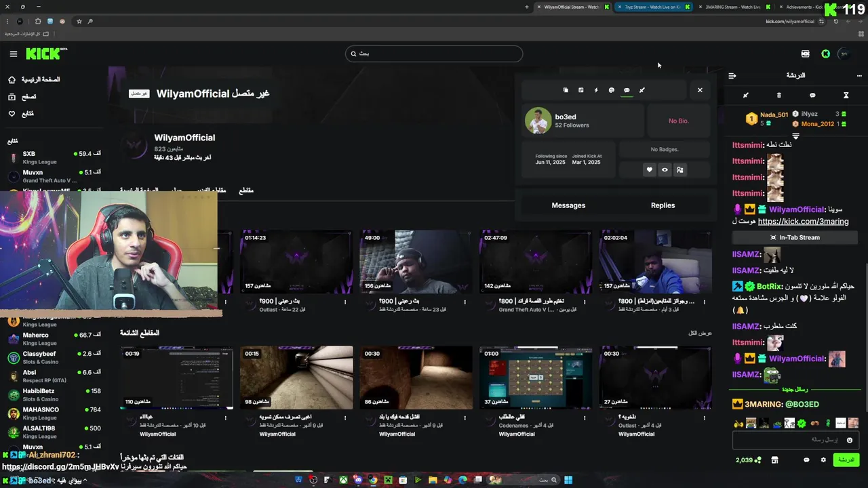Open SXB channel in sidebar
The width and height of the screenshot is (868, 488).
pyautogui.click(x=54, y=157)
